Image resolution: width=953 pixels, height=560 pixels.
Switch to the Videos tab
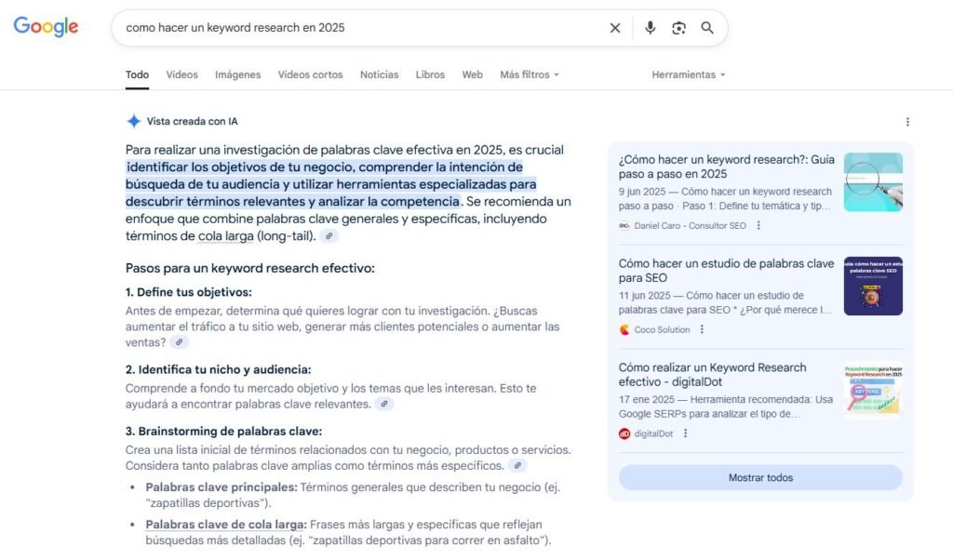click(181, 74)
